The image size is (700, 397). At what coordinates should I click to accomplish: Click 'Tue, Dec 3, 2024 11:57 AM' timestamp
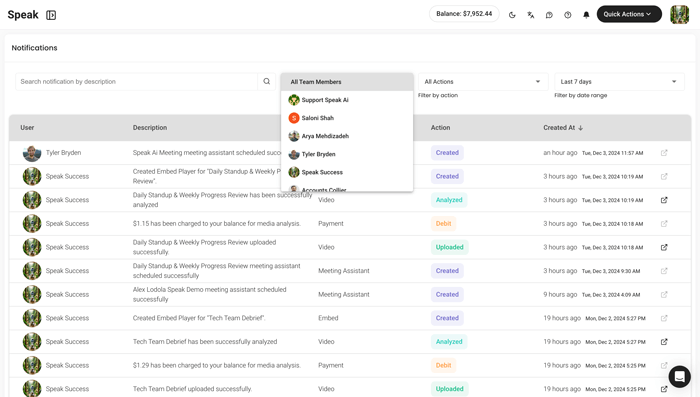612,153
